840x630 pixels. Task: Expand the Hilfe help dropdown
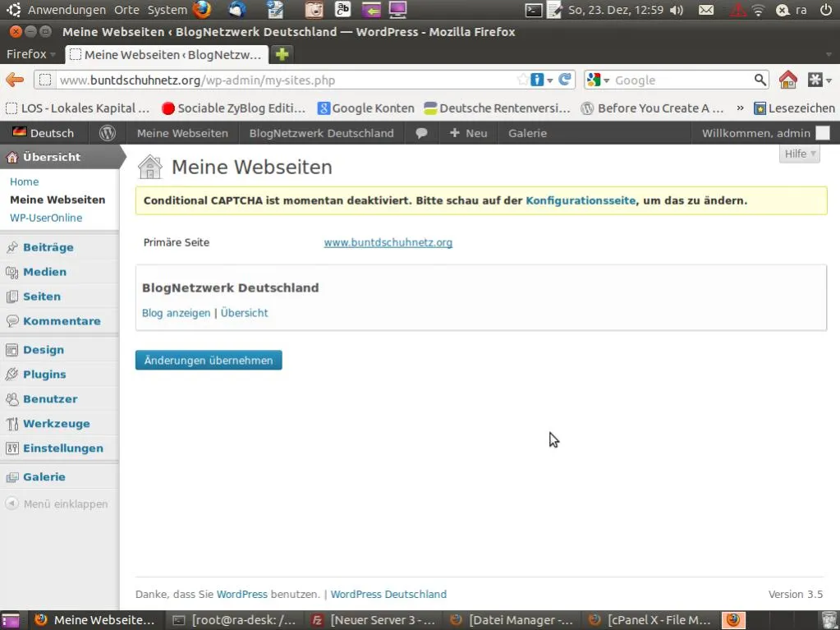point(799,154)
